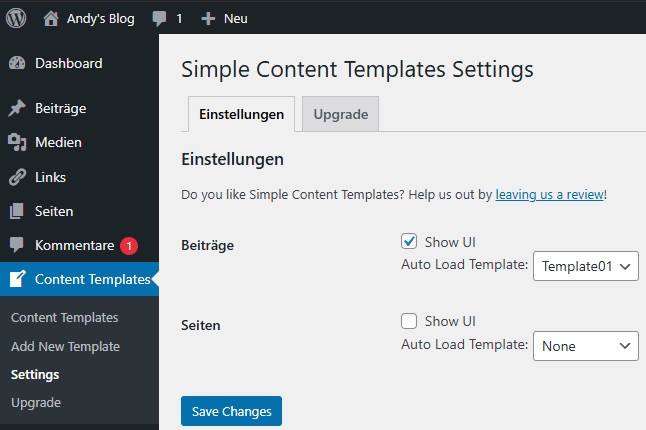The width and height of the screenshot is (646, 430).
Task: Open the Template01 auto load dropdown
Action: point(585,266)
